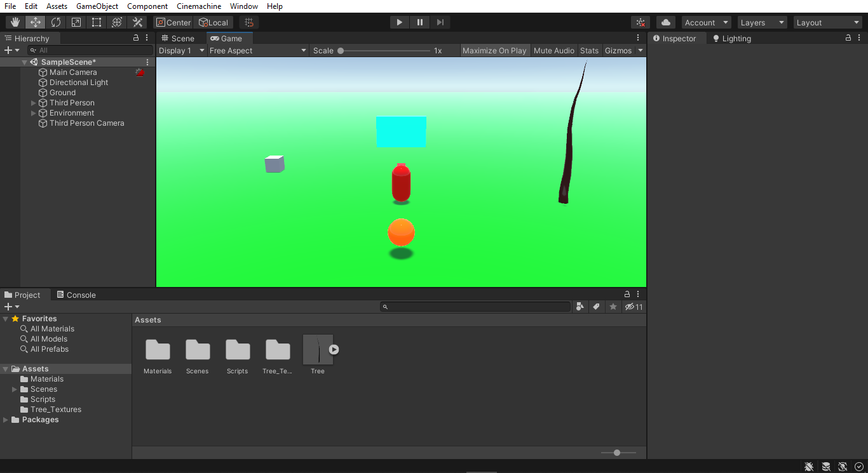The height and width of the screenshot is (473, 868).
Task: Switch to the Console tab
Action: pos(76,295)
